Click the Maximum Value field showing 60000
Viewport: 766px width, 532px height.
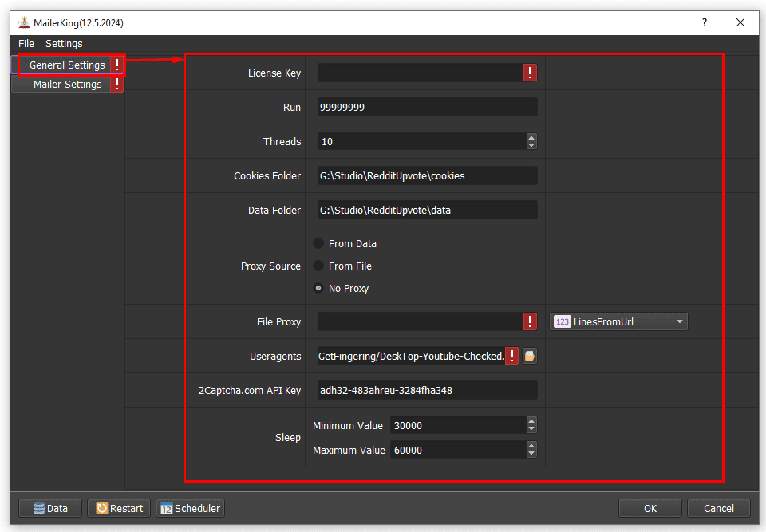coord(458,450)
